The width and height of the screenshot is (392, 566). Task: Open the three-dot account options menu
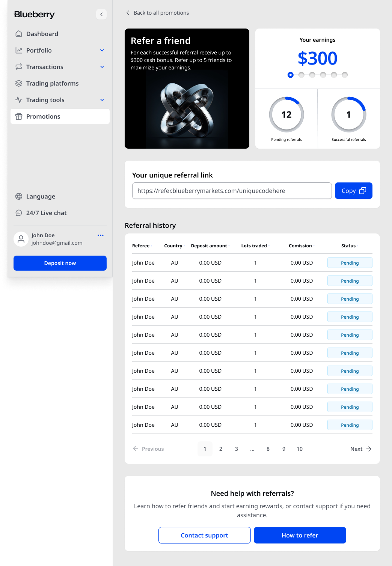tap(101, 235)
